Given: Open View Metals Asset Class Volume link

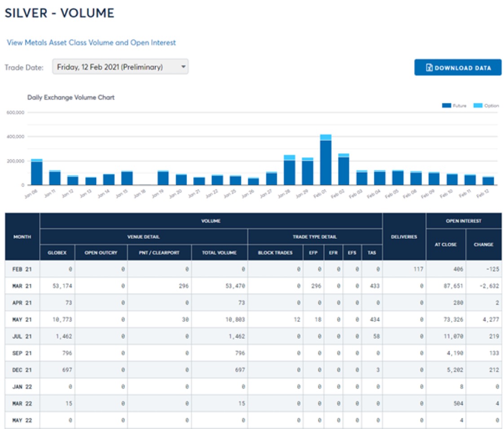Looking at the screenshot, I should click(91, 43).
